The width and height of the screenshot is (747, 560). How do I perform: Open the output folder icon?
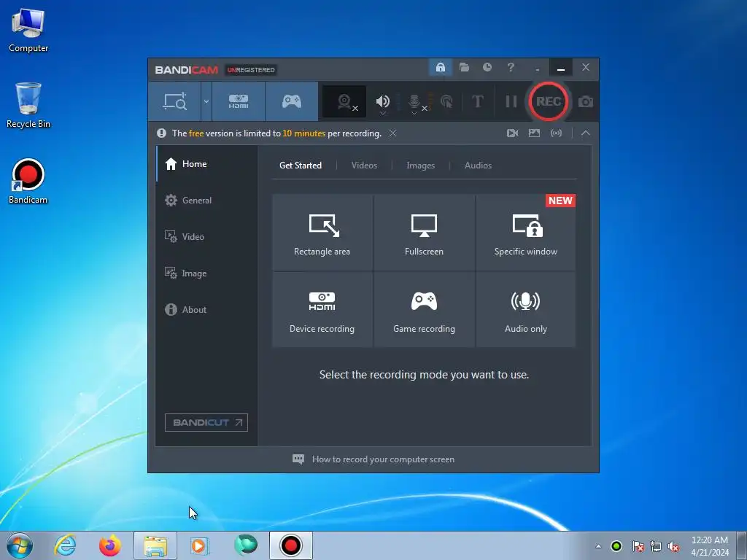pyautogui.click(x=464, y=68)
